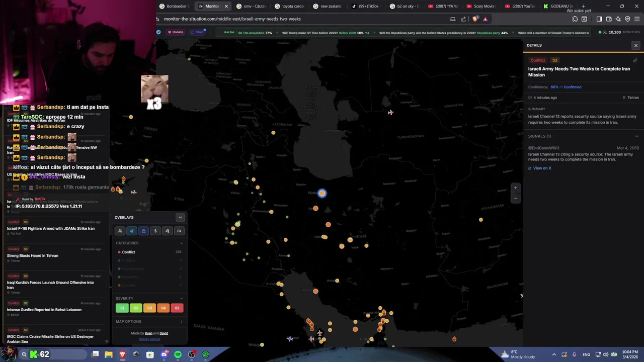Open Brave Wallet icon

[609, 19]
